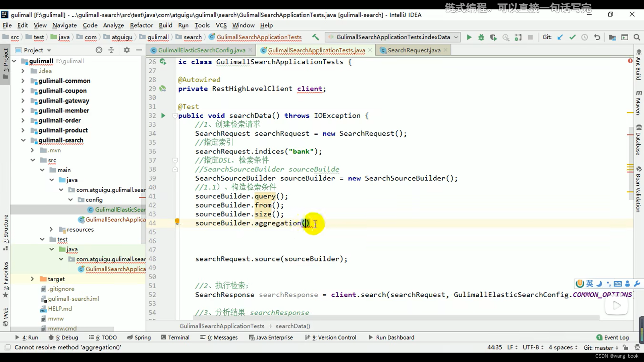Open run configuration dropdown indexData

pos(393,37)
